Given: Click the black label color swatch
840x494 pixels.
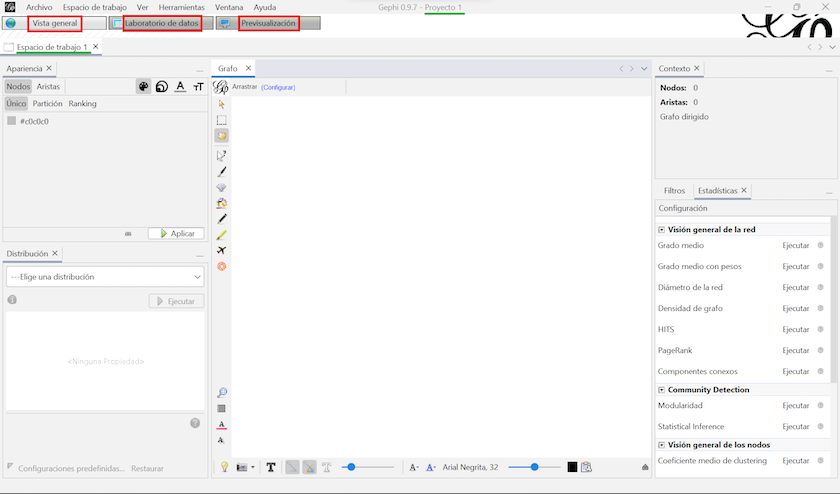Looking at the screenshot, I should pos(572,467).
